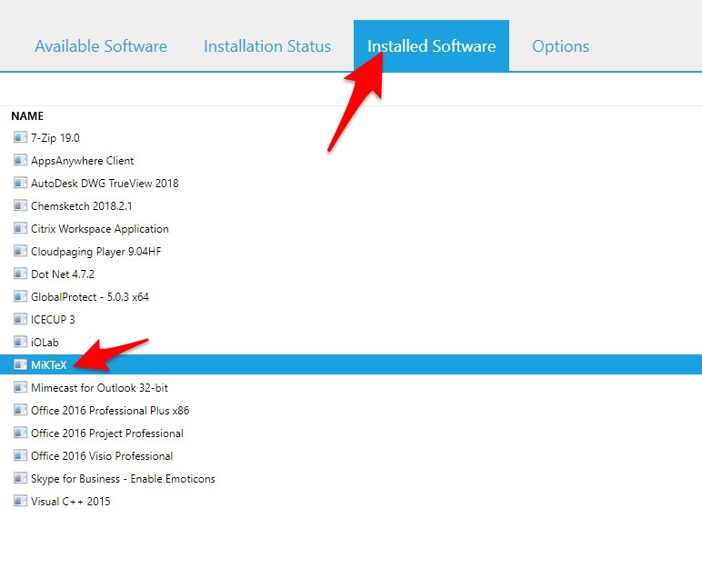Click the Chemsketch 2018.2.1 icon
This screenshot has height=588, width=702.
20,205
